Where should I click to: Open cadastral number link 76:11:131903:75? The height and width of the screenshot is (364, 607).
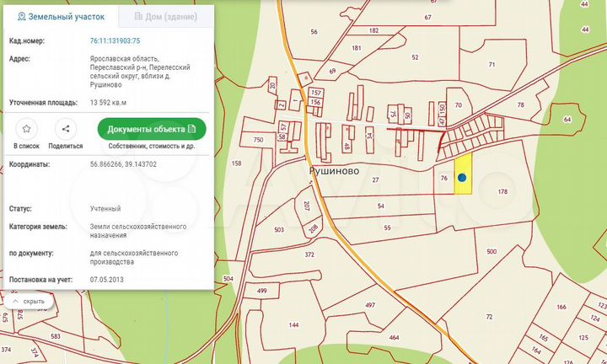click(115, 40)
